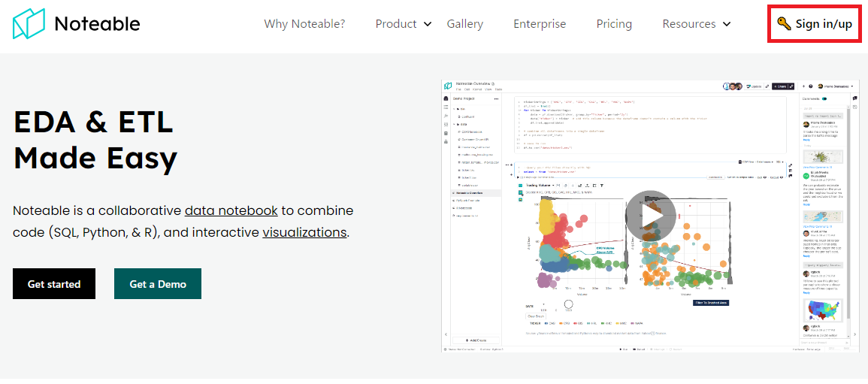
Task: Select Gallery in the navigation bar
Action: tap(464, 24)
